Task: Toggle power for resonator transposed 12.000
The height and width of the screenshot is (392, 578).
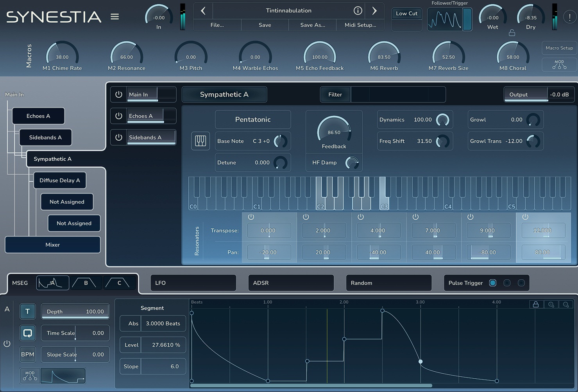Action: 525,217
